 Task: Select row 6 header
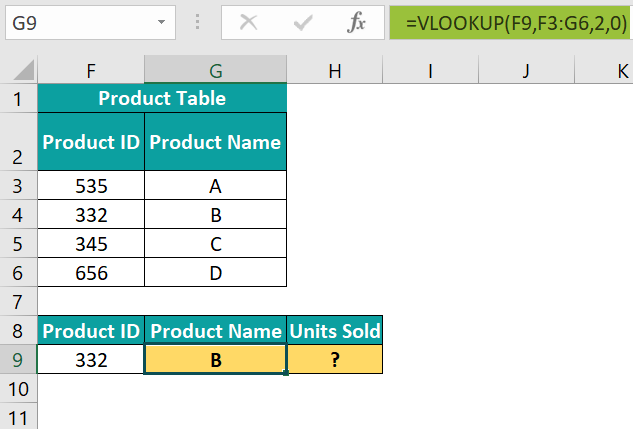click(x=18, y=273)
